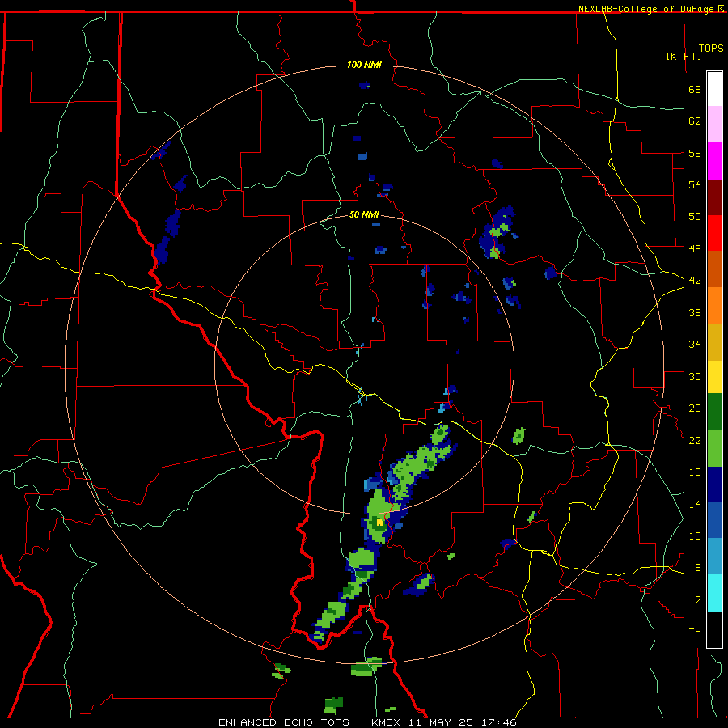The image size is (728, 728).
Task: Select the white swatch atop the legend
Action: coord(714,89)
